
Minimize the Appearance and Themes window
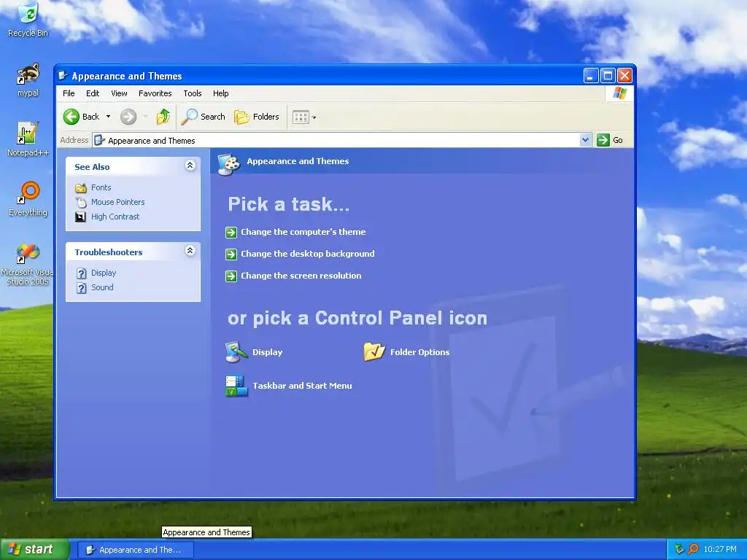pos(591,75)
